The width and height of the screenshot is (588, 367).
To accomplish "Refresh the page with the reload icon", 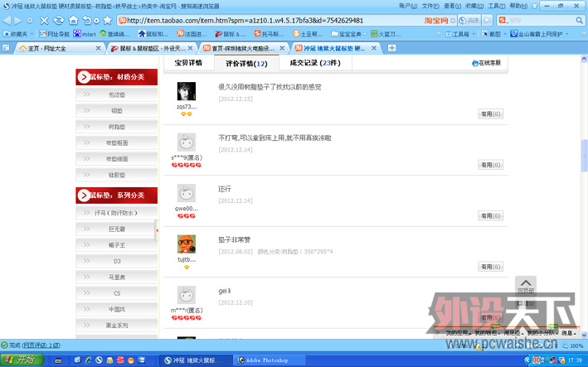I will coord(59,20).
